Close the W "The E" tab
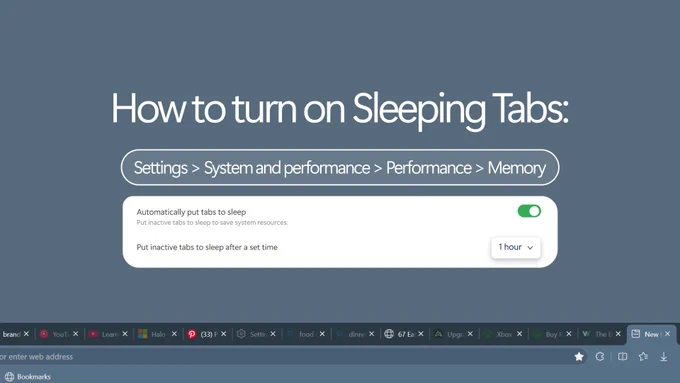 point(618,334)
